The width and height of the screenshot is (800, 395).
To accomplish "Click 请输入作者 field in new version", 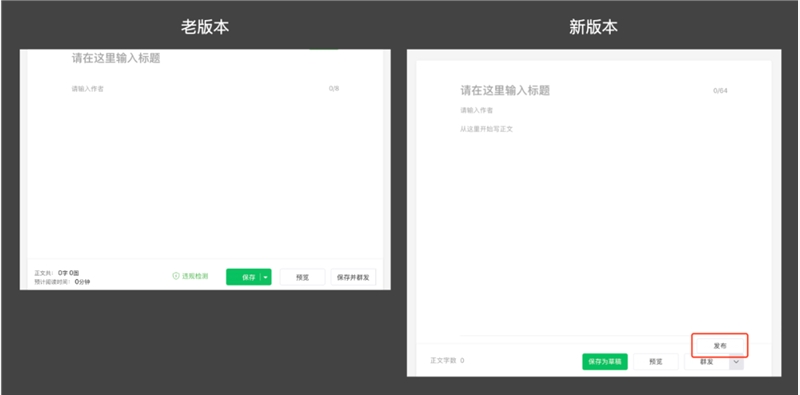I will pos(593,110).
